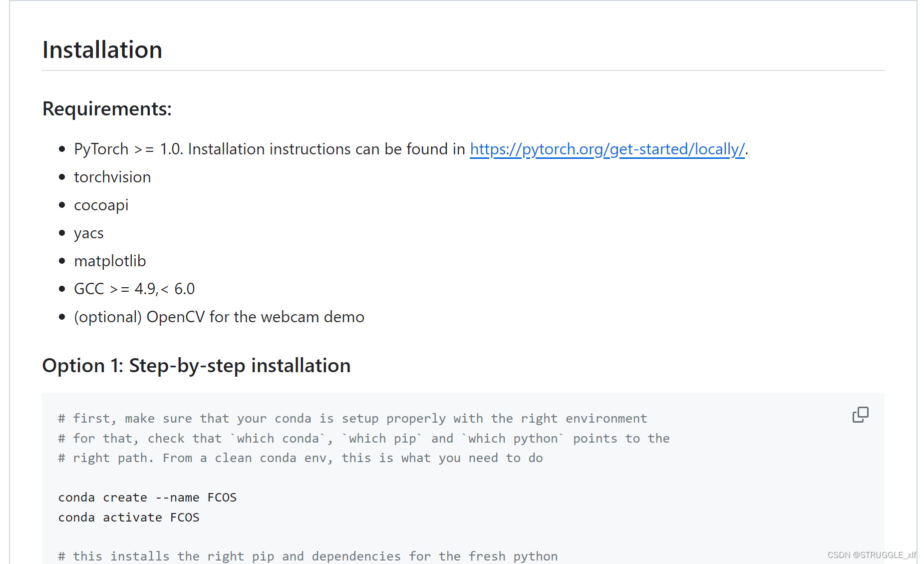The height and width of the screenshot is (564, 924).
Task: Click the 'Option 1: Step-by-step installation' heading
Action: click(196, 365)
